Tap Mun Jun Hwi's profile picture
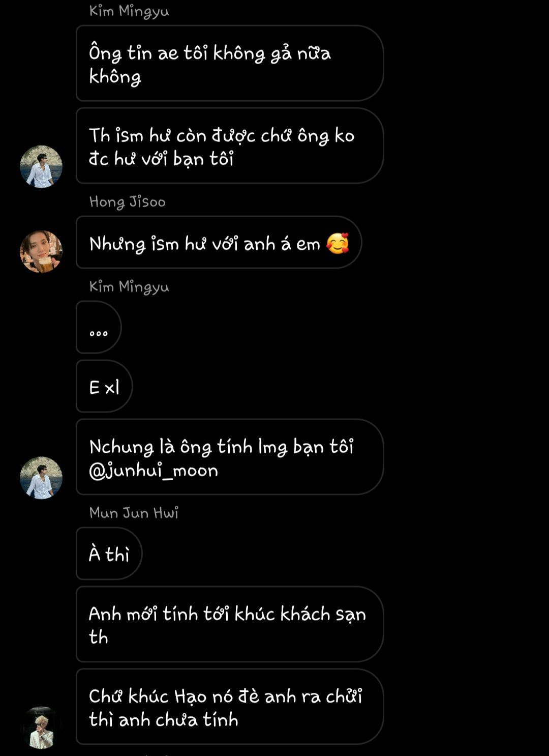Image resolution: width=549 pixels, height=756 pixels. click(41, 728)
